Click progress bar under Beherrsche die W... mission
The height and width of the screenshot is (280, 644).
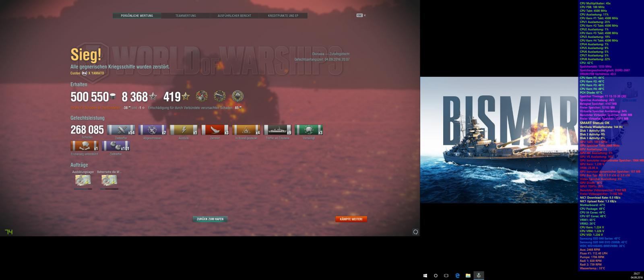[109, 188]
